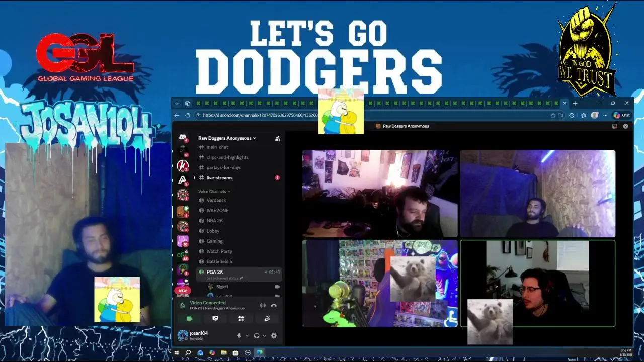This screenshot has height=362, width=644.
Task: Focus the bottom-left Funko wall video tile
Action: (380, 284)
